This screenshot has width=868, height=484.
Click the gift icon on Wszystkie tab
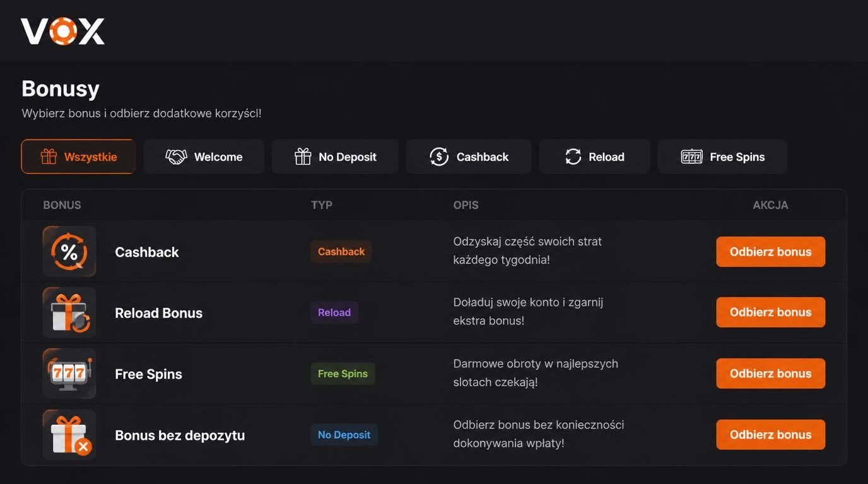tap(49, 156)
